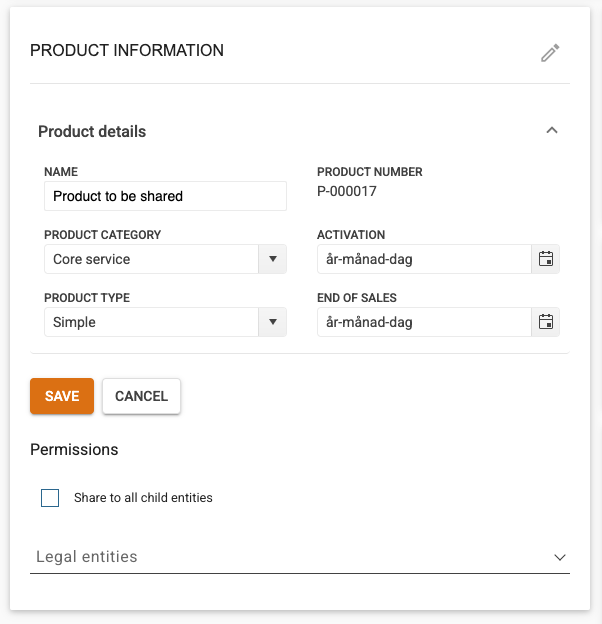The width and height of the screenshot is (602, 624).
Task: Save the product information
Action: click(62, 396)
